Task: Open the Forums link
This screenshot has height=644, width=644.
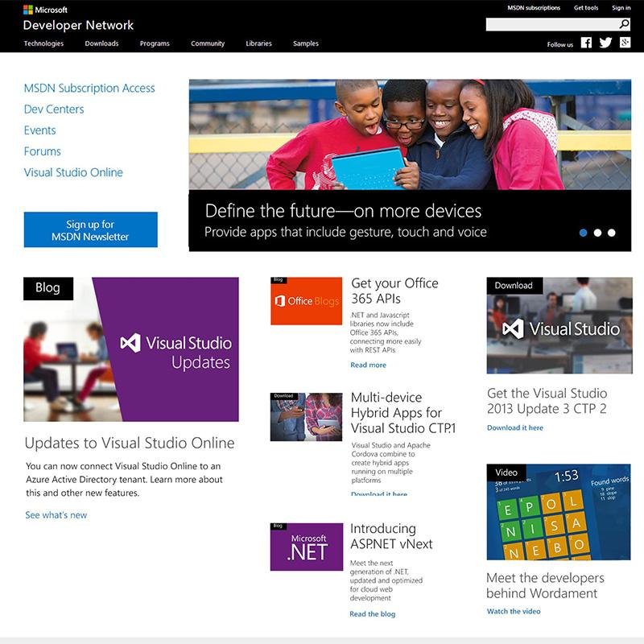Action: [x=43, y=151]
